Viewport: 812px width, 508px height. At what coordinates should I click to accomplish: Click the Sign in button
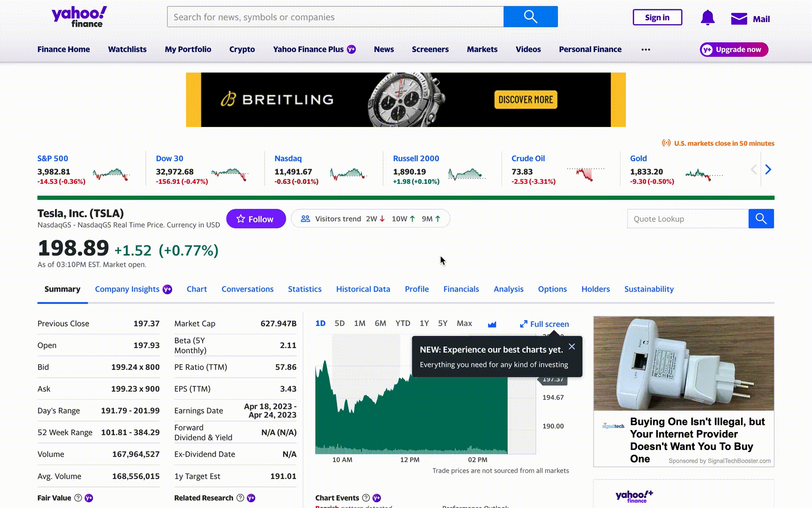coord(657,17)
